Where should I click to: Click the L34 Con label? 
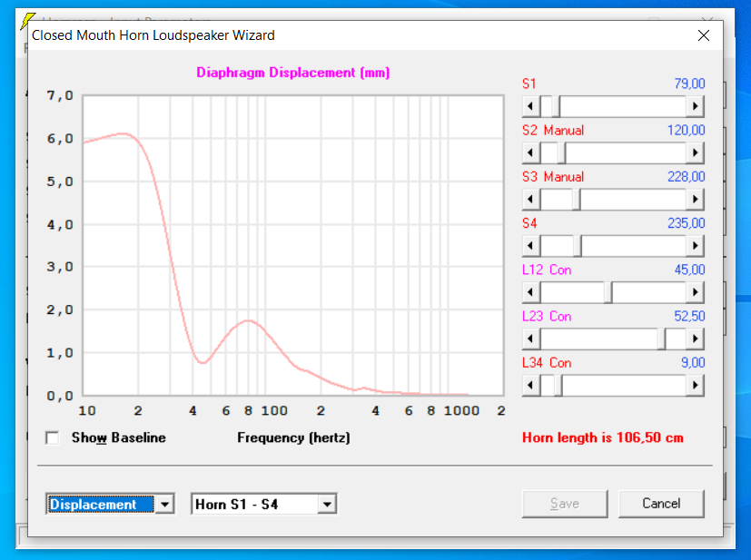tap(547, 363)
